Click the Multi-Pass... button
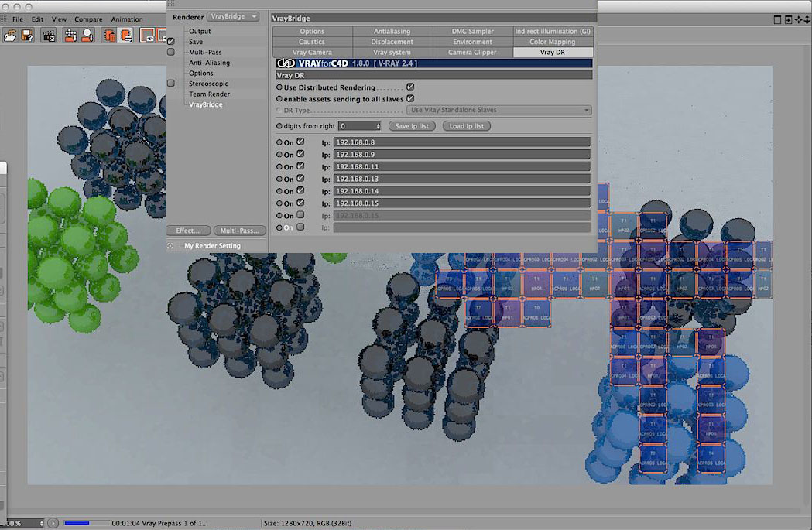The width and height of the screenshot is (812, 530). tap(240, 231)
